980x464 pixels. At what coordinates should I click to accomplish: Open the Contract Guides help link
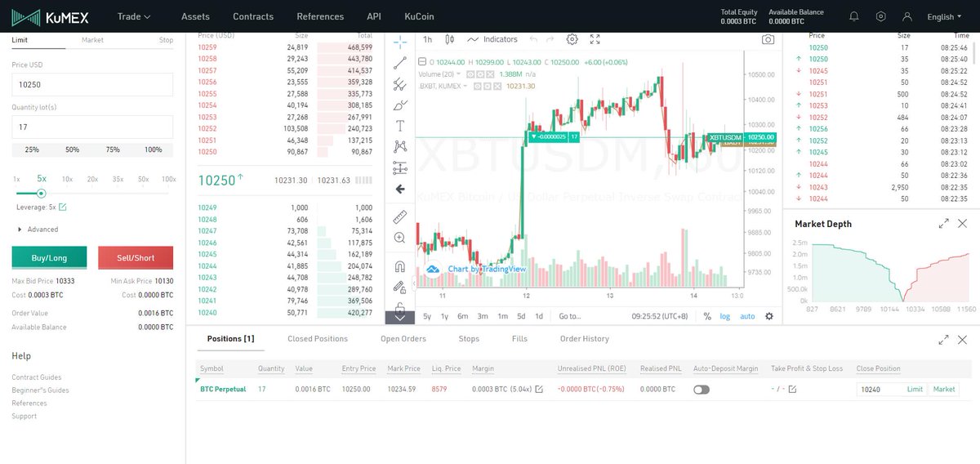[37, 377]
